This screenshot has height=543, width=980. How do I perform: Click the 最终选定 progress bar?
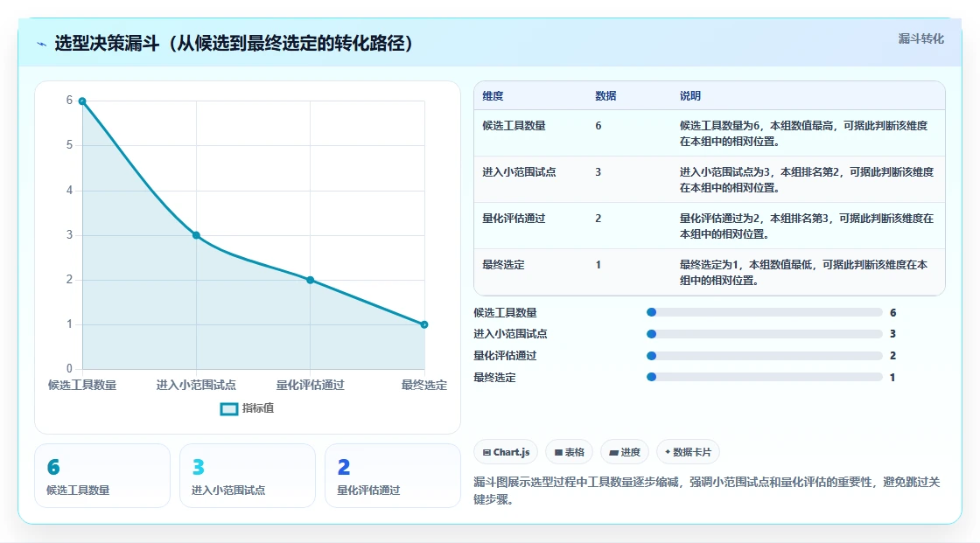tap(765, 378)
